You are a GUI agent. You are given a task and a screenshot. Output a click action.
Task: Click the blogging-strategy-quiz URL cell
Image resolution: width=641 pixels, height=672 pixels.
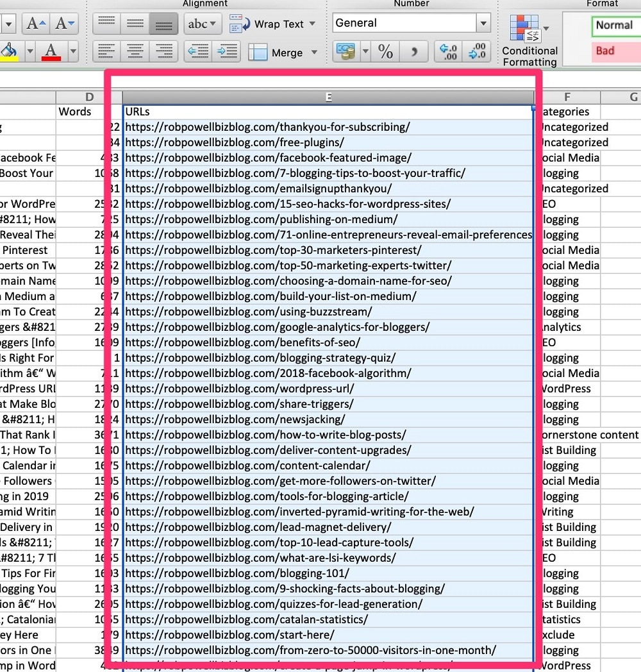click(x=328, y=358)
